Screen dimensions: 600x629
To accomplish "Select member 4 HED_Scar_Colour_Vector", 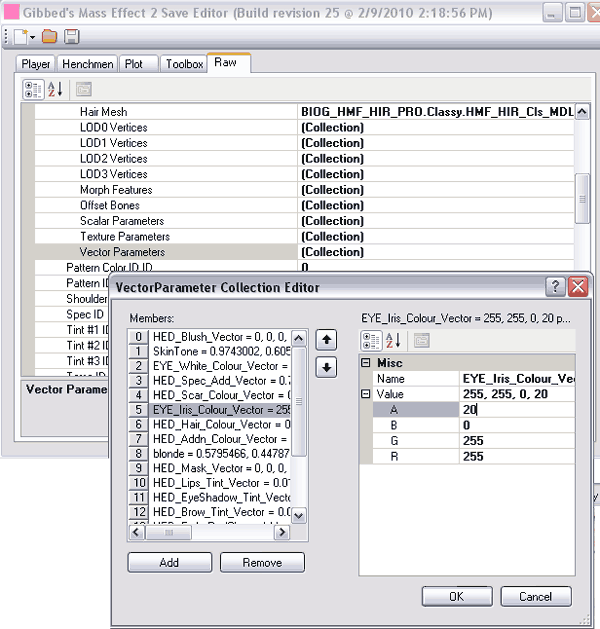I will pyautogui.click(x=209, y=395).
